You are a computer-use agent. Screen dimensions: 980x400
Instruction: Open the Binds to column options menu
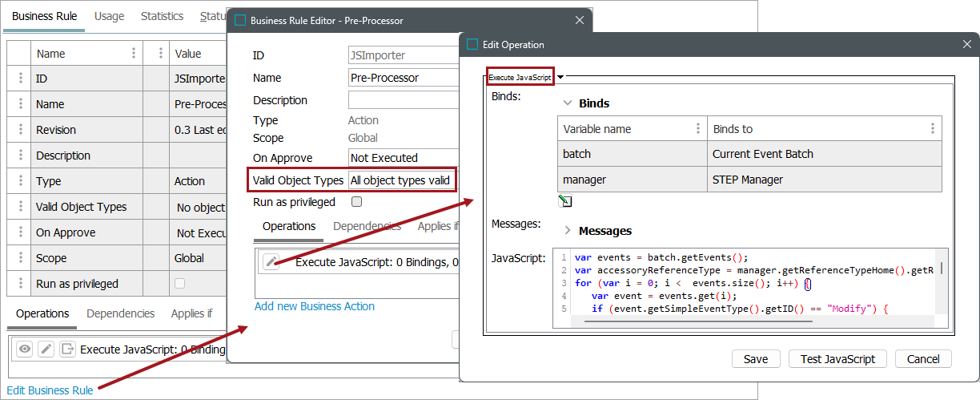pyautogui.click(x=932, y=129)
